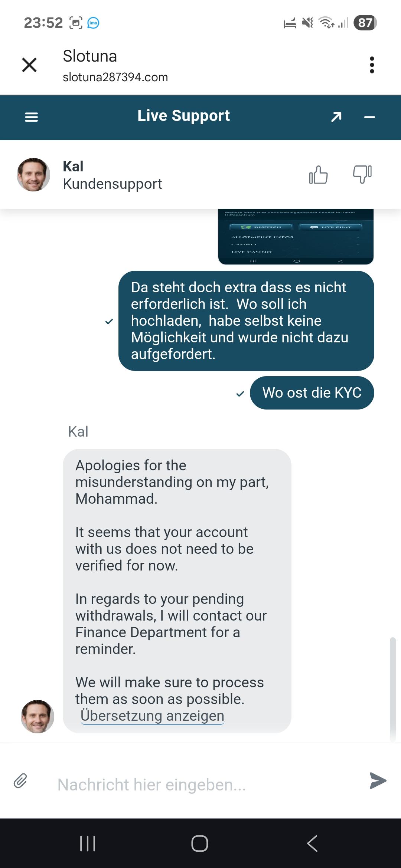The width and height of the screenshot is (401, 868).
Task: Open the three-dot browser options menu
Action: (x=372, y=65)
